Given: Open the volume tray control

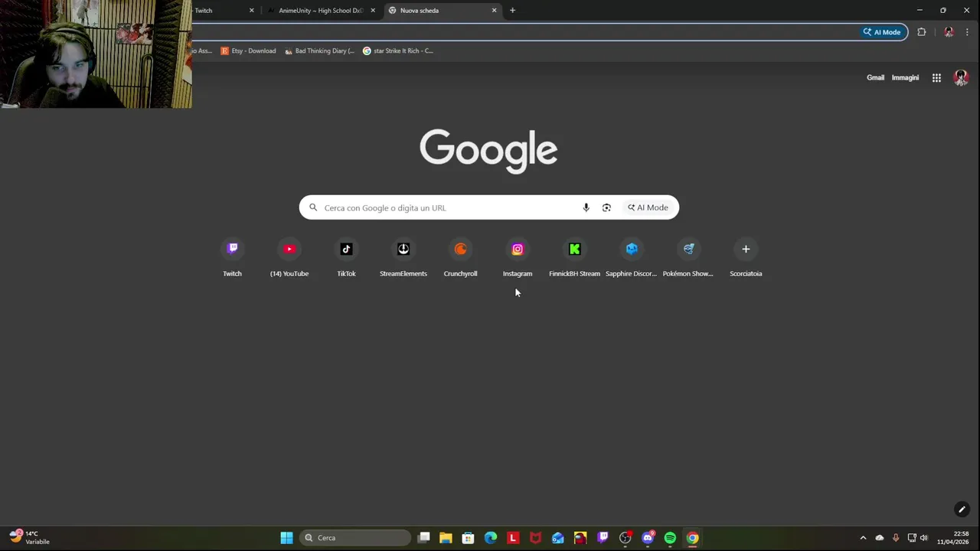Looking at the screenshot, I should (923, 538).
